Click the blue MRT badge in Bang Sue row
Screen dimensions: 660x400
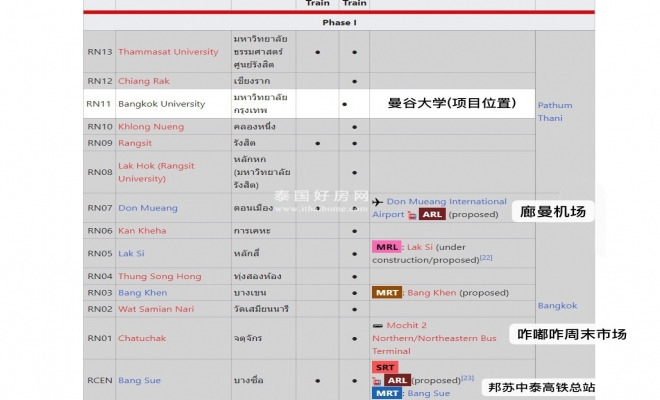387,393
